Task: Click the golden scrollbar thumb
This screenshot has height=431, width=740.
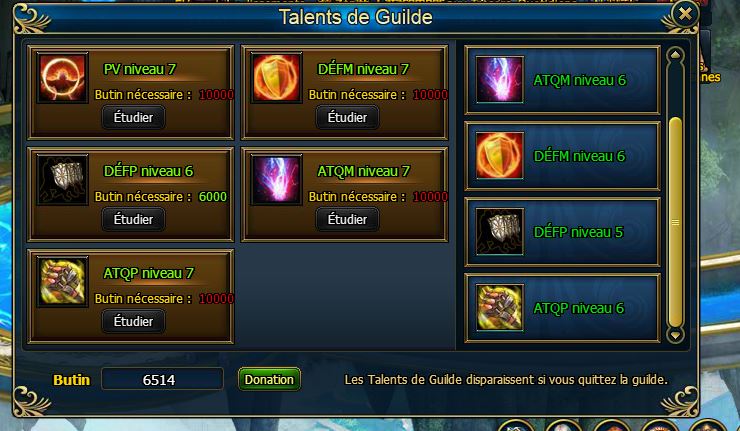Action: [675, 222]
